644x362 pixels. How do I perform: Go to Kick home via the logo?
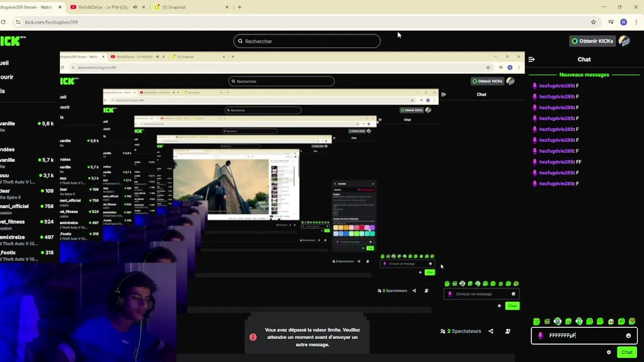13,41
